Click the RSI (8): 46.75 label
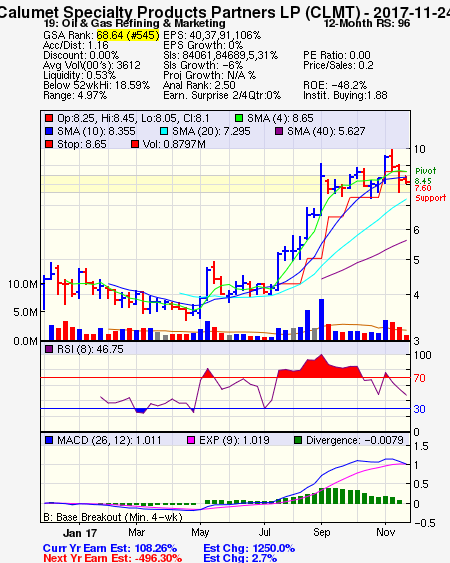 (x=90, y=349)
